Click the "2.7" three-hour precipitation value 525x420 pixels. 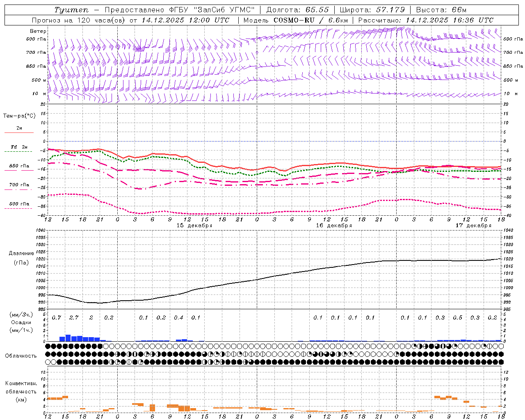(x=74, y=318)
